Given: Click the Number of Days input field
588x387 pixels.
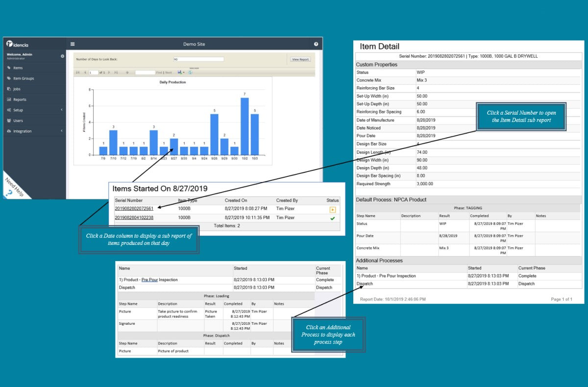Looking at the screenshot, I should tap(198, 59).
